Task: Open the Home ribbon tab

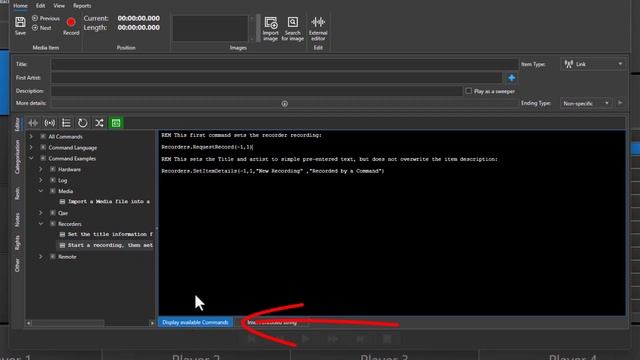Action: (x=20, y=6)
